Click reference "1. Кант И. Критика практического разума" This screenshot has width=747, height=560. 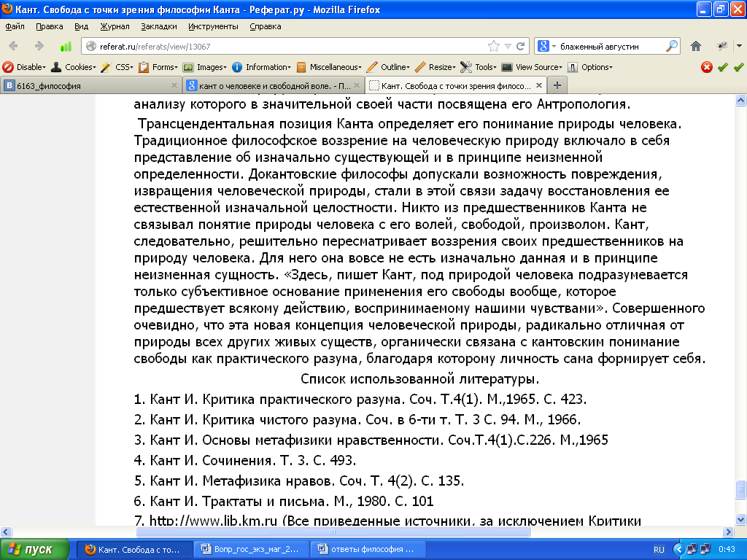pyautogui.click(x=360, y=399)
